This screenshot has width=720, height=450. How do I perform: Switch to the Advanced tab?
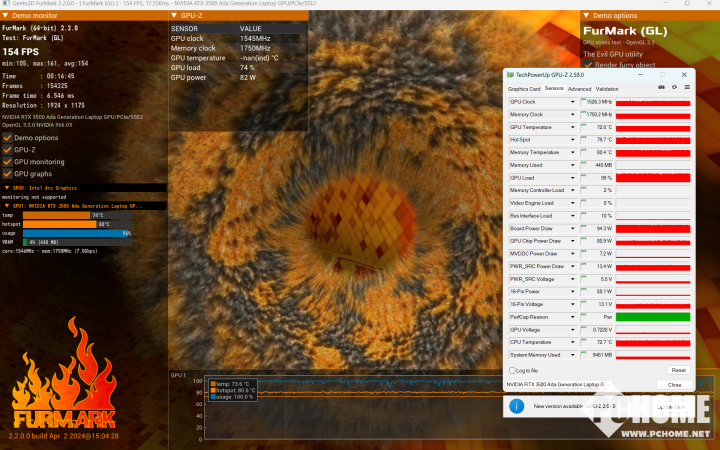coord(579,88)
